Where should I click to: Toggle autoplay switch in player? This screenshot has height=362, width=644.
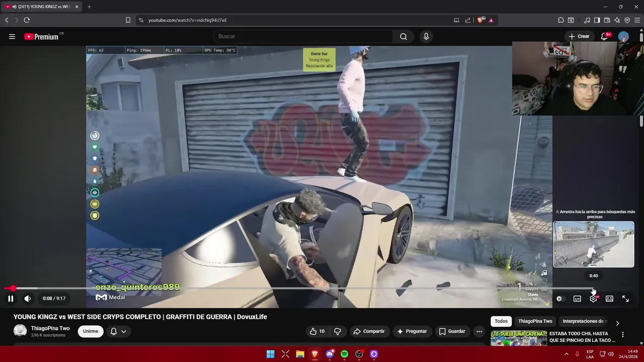[x=559, y=299]
